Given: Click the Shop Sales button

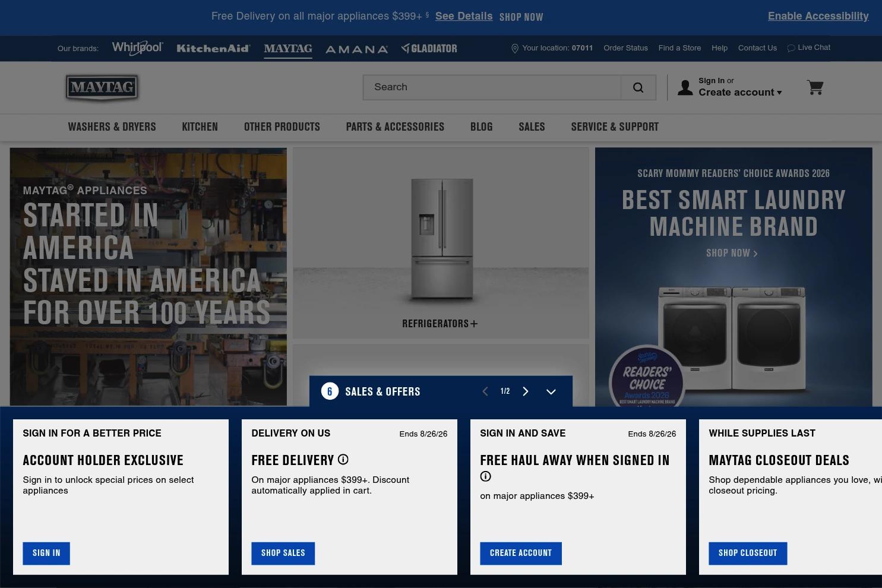Looking at the screenshot, I should pos(283,554).
